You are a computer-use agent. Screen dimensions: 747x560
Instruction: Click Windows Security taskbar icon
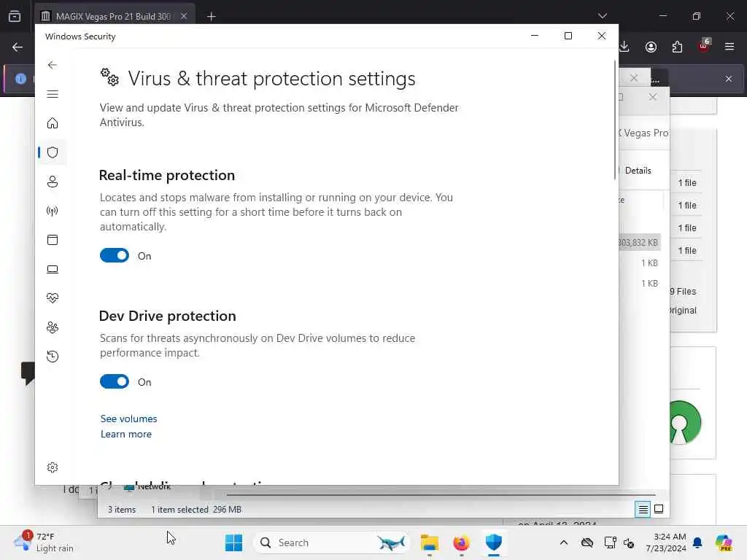(494, 542)
